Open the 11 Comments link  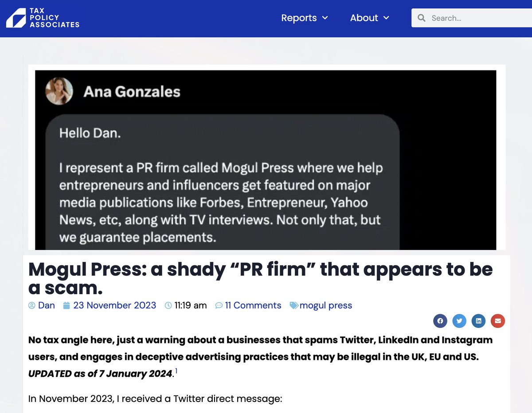[253, 305]
